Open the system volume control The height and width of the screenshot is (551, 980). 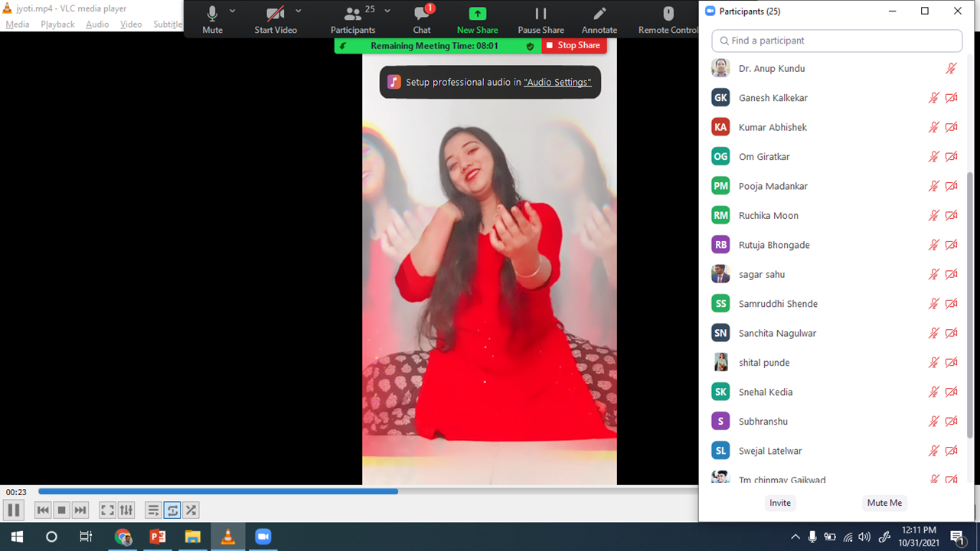pos(864,536)
